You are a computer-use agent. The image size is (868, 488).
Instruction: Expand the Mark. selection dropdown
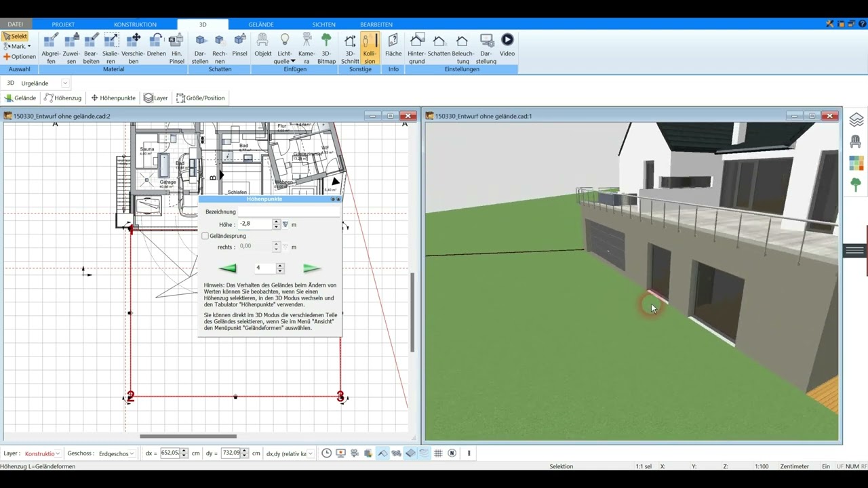29,46
